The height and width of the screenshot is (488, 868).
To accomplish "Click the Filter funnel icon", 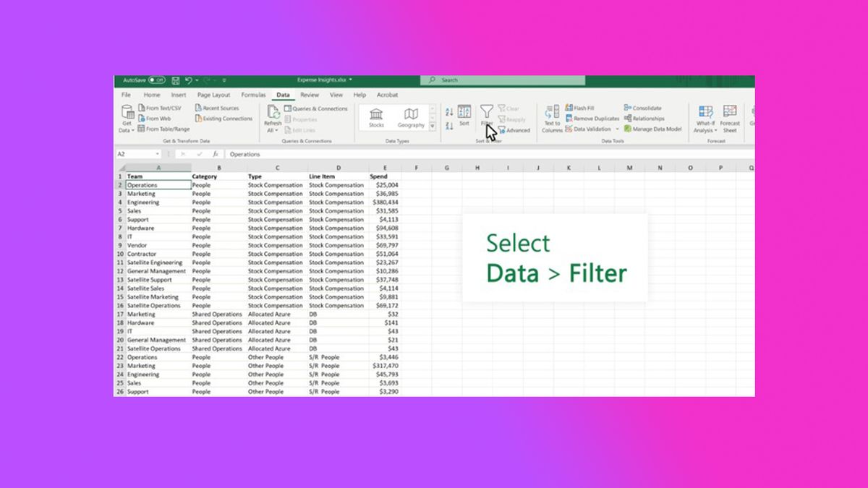I will (486, 111).
